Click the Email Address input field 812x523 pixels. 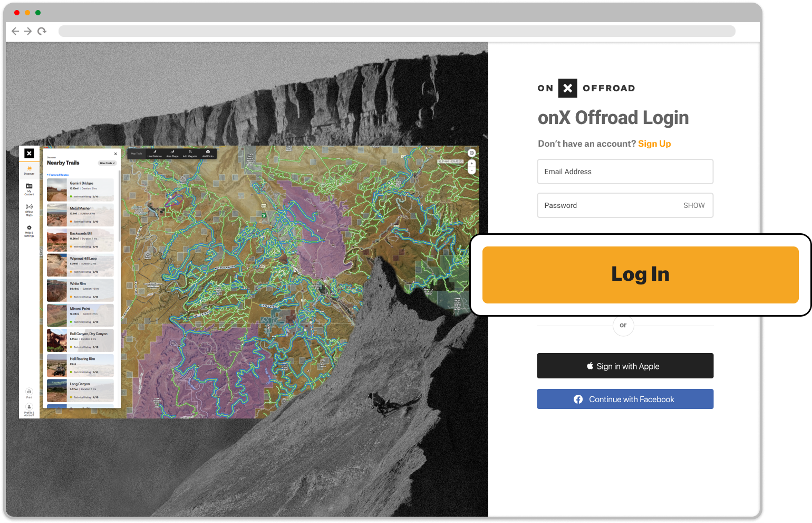(x=625, y=172)
